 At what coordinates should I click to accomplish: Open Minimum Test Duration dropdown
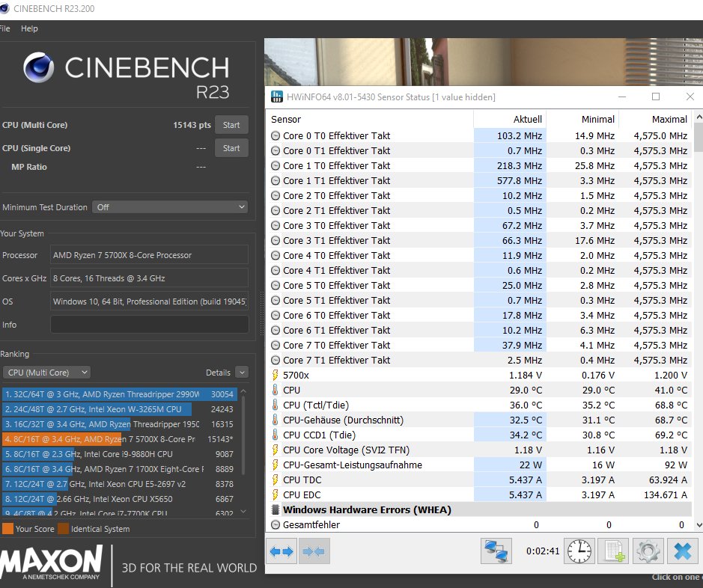(x=170, y=207)
